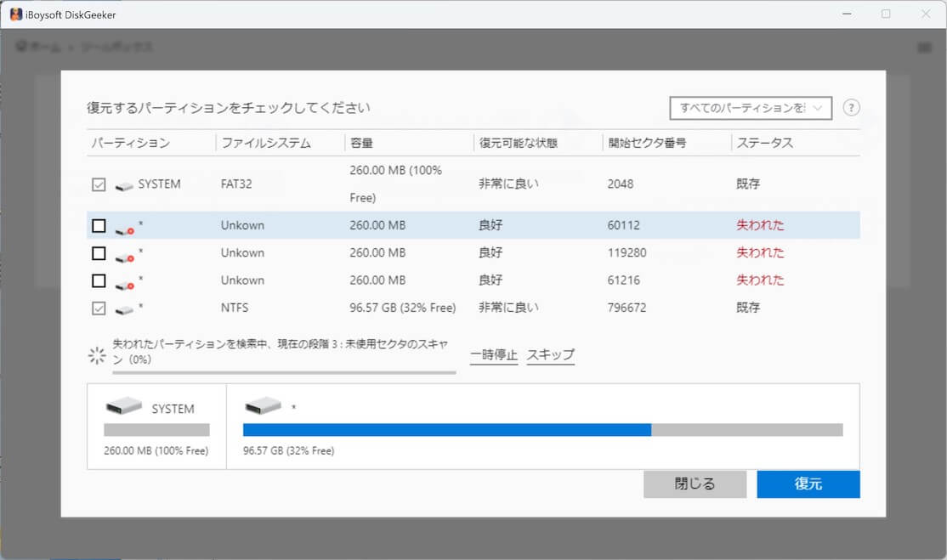Click the SYSTEM drive icon in the table

coord(124,186)
